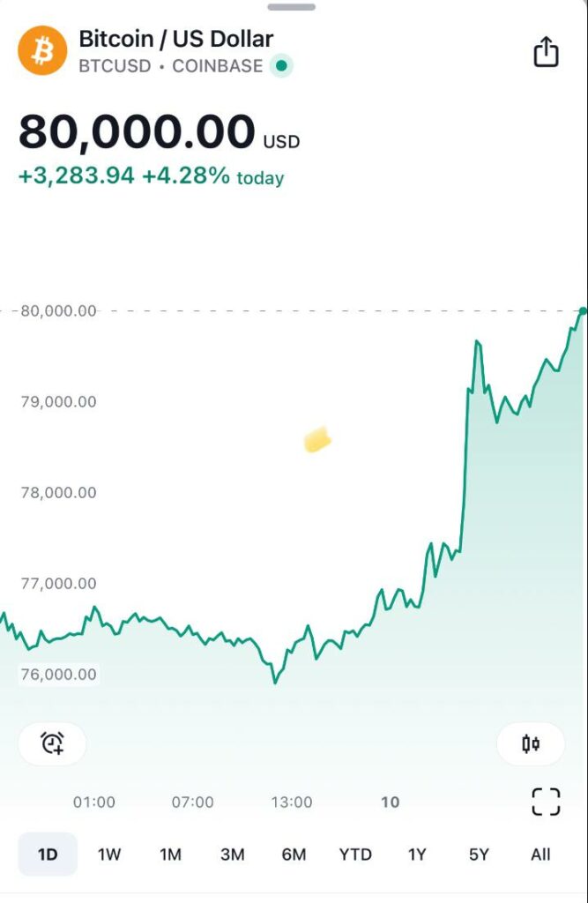
Task: Expand chart using the fullscreen brackets icon
Action: pyautogui.click(x=545, y=802)
